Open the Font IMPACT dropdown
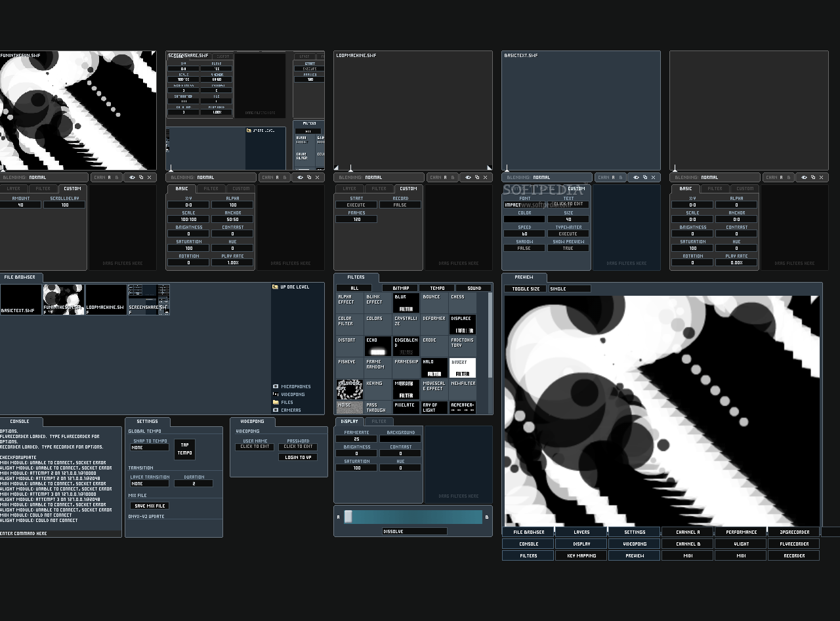The height and width of the screenshot is (621, 840). 524,205
